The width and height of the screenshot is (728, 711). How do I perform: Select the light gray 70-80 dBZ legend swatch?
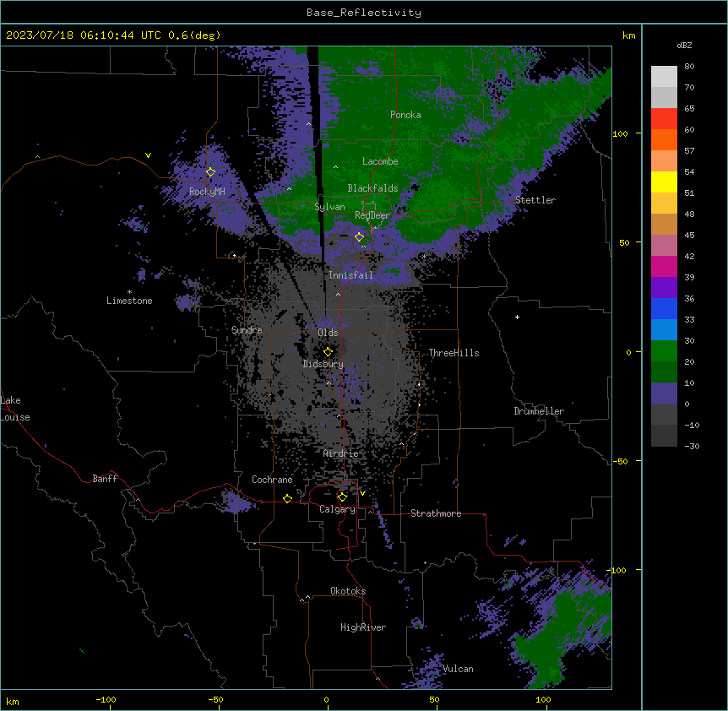tap(664, 77)
